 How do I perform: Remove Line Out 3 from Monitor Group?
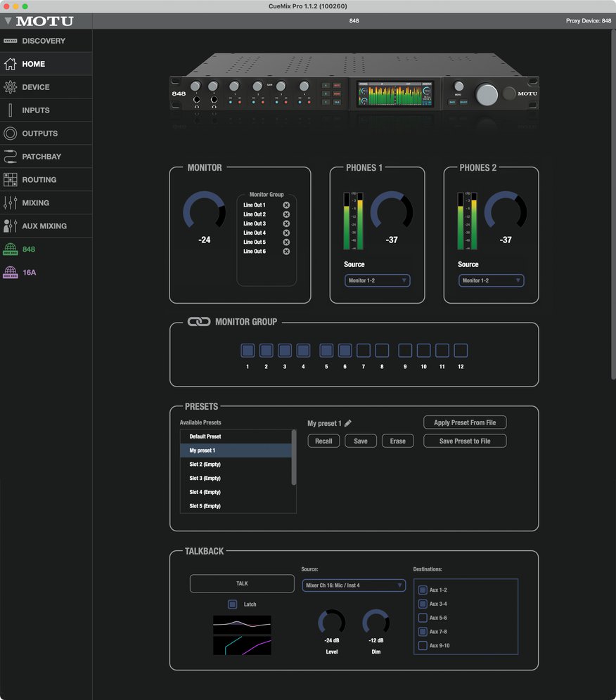286,223
